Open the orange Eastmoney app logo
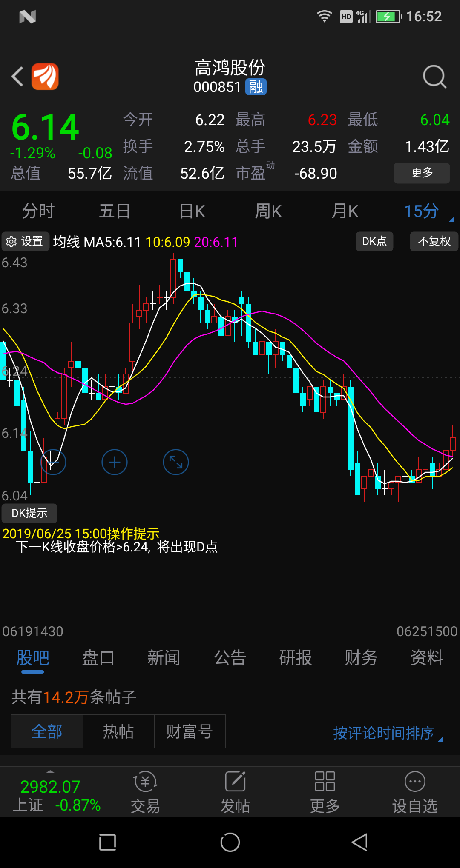The width and height of the screenshot is (460, 868). [x=45, y=77]
